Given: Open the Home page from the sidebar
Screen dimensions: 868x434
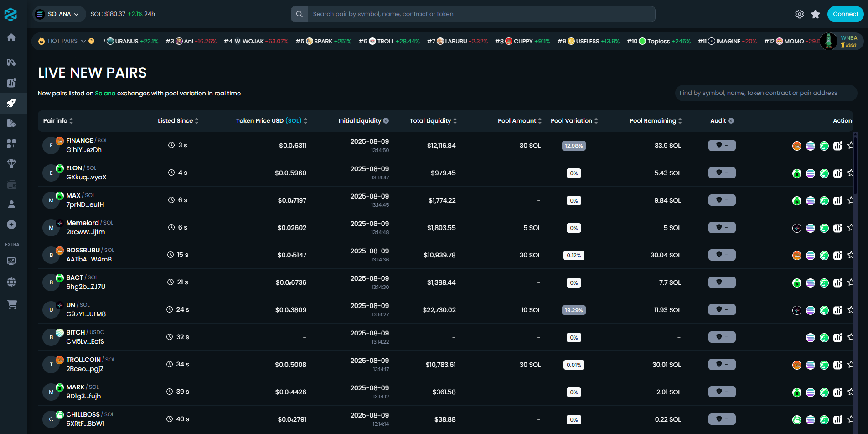Looking at the screenshot, I should click(11, 37).
